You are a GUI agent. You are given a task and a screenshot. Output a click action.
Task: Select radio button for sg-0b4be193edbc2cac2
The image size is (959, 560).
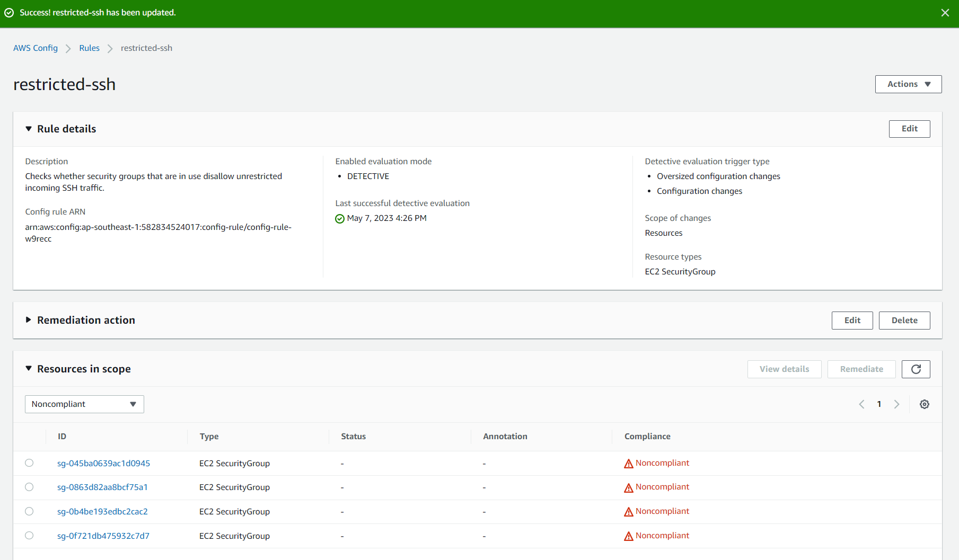pyautogui.click(x=29, y=511)
